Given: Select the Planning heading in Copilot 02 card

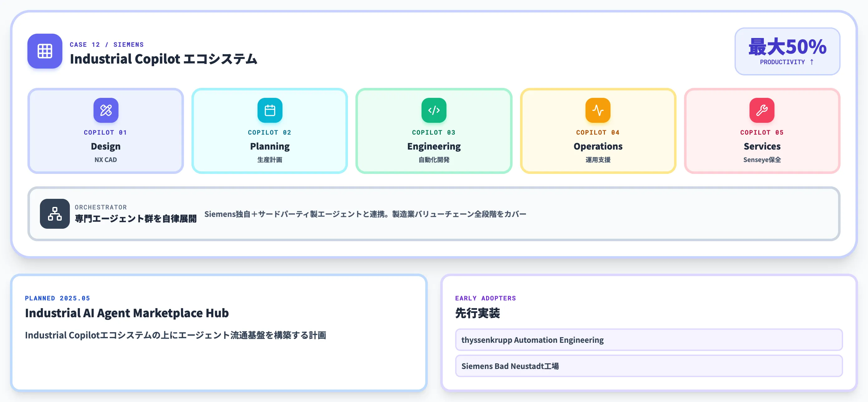Looking at the screenshot, I should tap(270, 146).
